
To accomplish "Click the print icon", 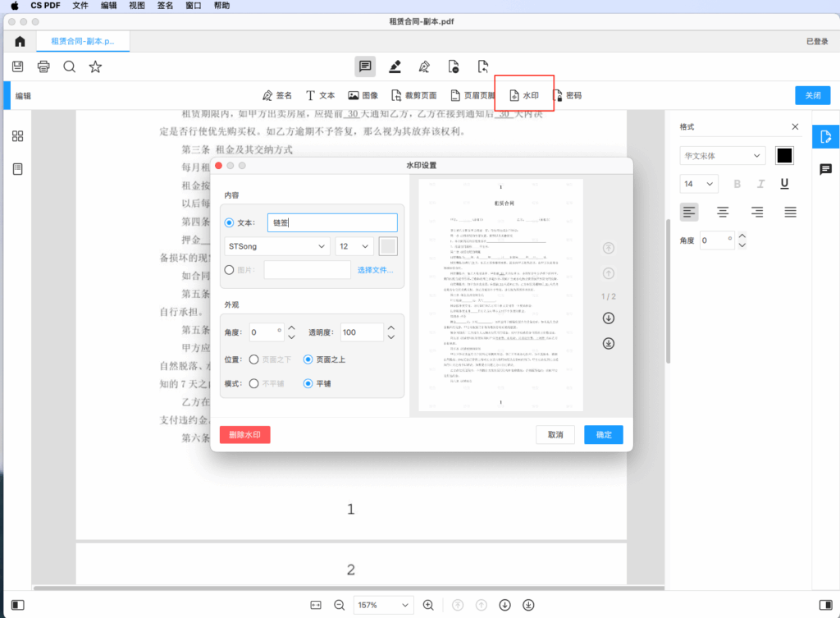I will [43, 66].
